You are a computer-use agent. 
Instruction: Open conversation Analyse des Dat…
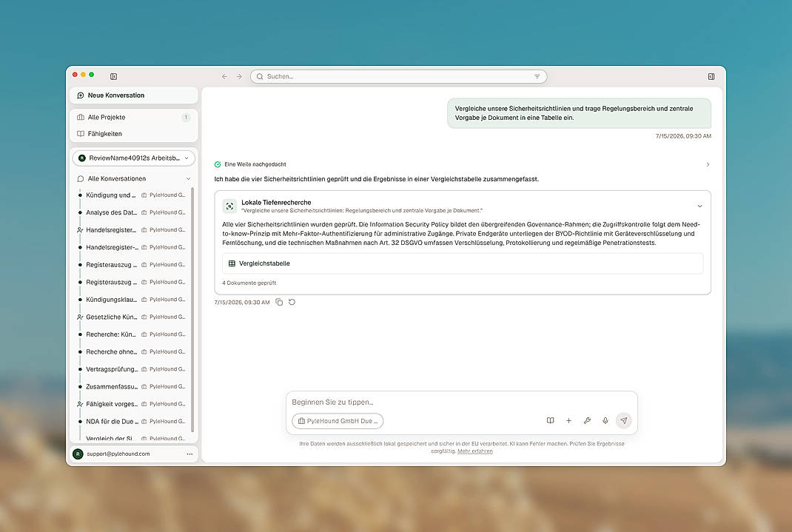coord(111,212)
